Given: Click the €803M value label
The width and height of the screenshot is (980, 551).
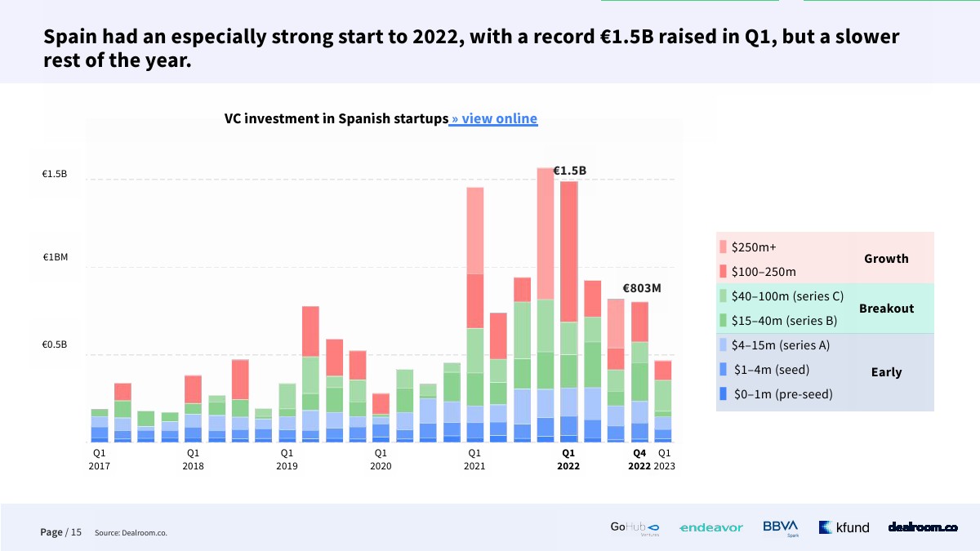Looking at the screenshot, I should tap(641, 288).
